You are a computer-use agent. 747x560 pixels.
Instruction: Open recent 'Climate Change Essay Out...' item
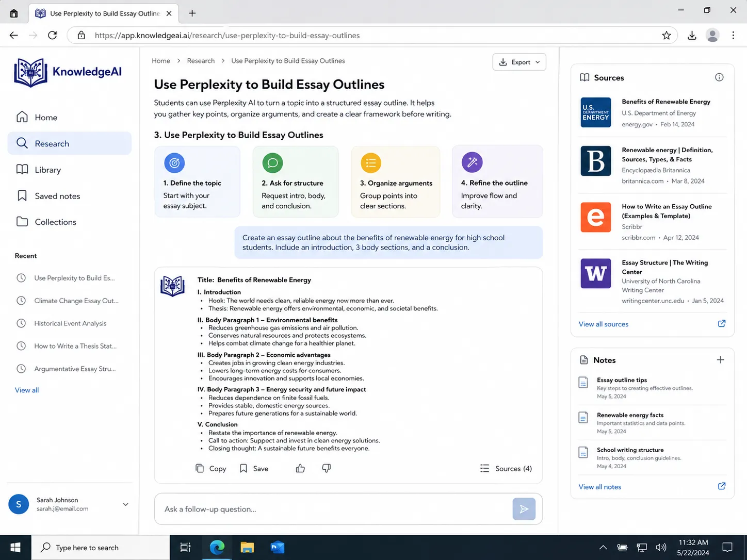pyautogui.click(x=68, y=301)
